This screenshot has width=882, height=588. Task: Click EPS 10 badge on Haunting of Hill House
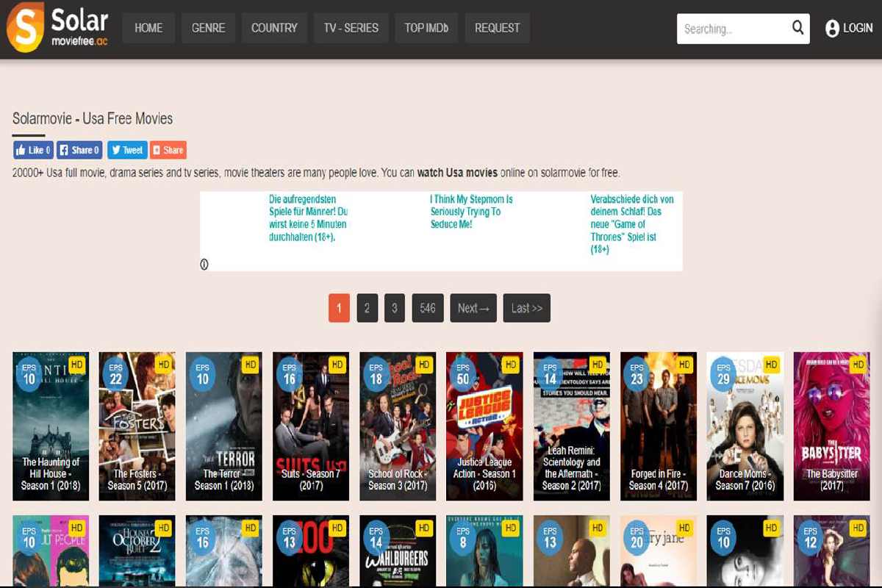[29, 374]
